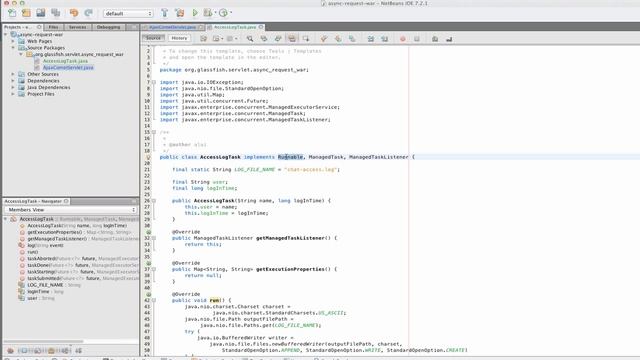The height and width of the screenshot is (360, 640).
Task: Switch to the Files tab
Action: click(53, 27)
